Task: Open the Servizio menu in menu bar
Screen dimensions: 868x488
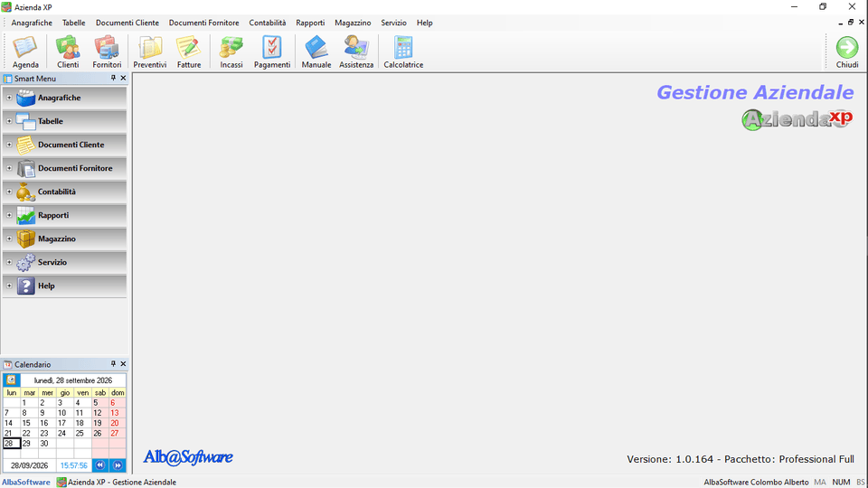Action: (393, 23)
